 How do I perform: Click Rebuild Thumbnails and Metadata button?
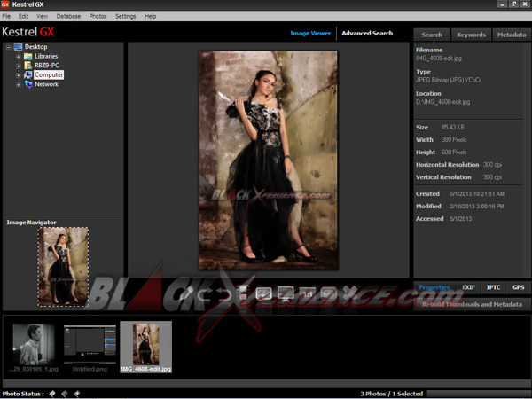pyautogui.click(x=472, y=304)
